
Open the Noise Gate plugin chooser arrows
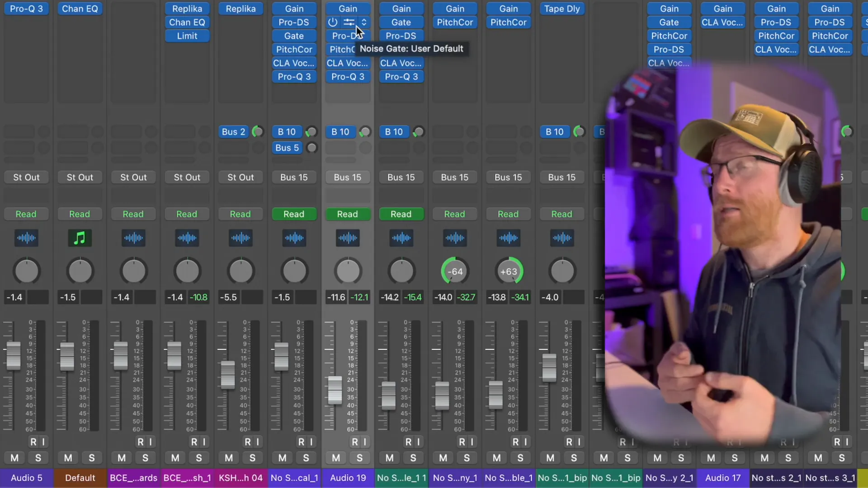tap(364, 22)
